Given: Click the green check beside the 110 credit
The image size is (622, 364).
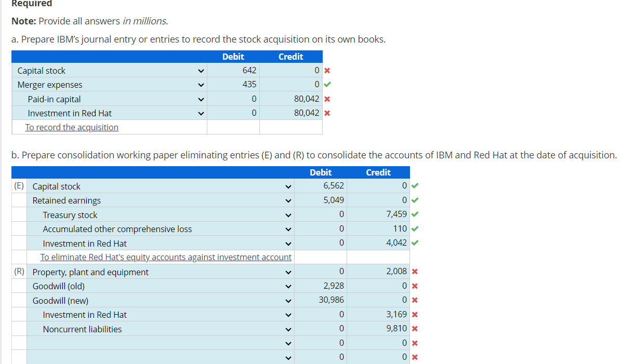Looking at the screenshot, I should 415,229.
